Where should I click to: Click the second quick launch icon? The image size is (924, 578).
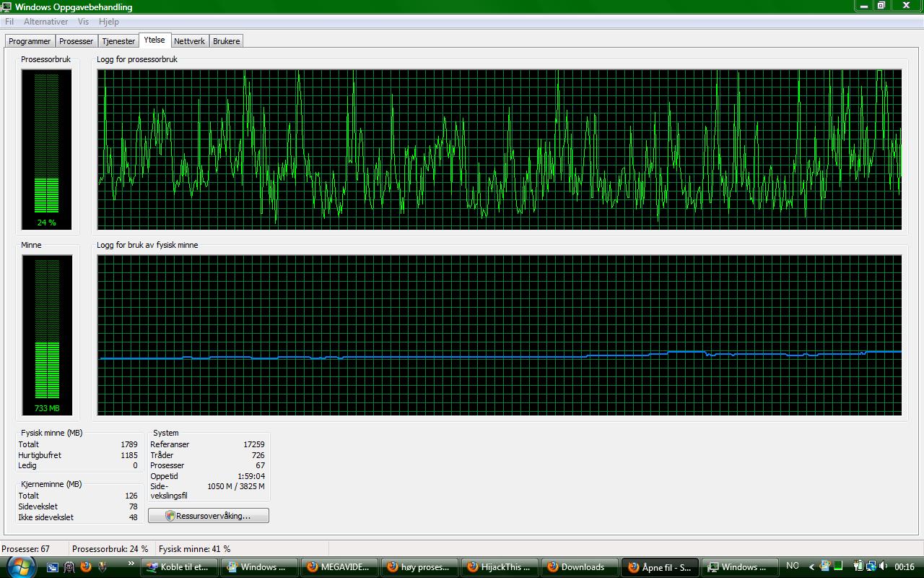click(x=69, y=567)
